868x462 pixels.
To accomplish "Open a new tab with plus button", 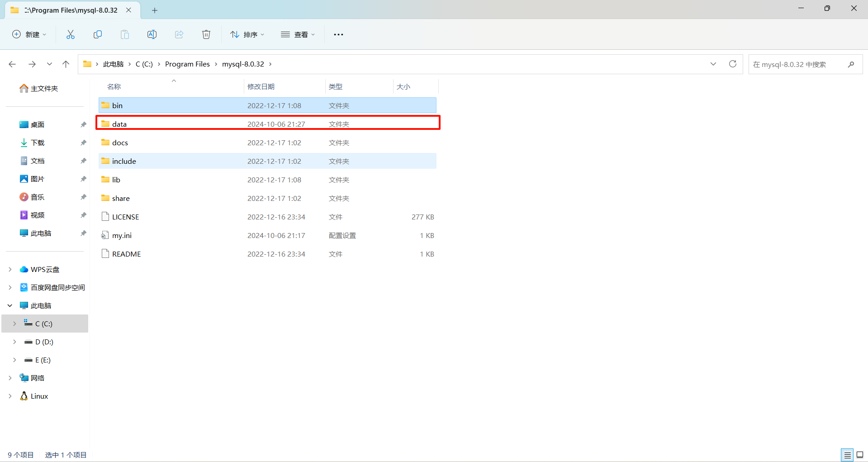I will pyautogui.click(x=155, y=10).
